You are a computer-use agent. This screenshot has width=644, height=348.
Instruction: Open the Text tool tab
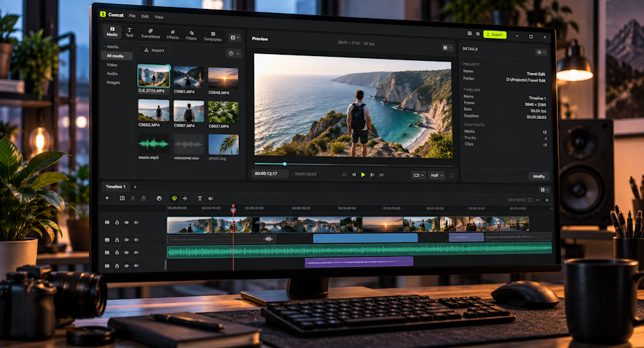(x=129, y=32)
